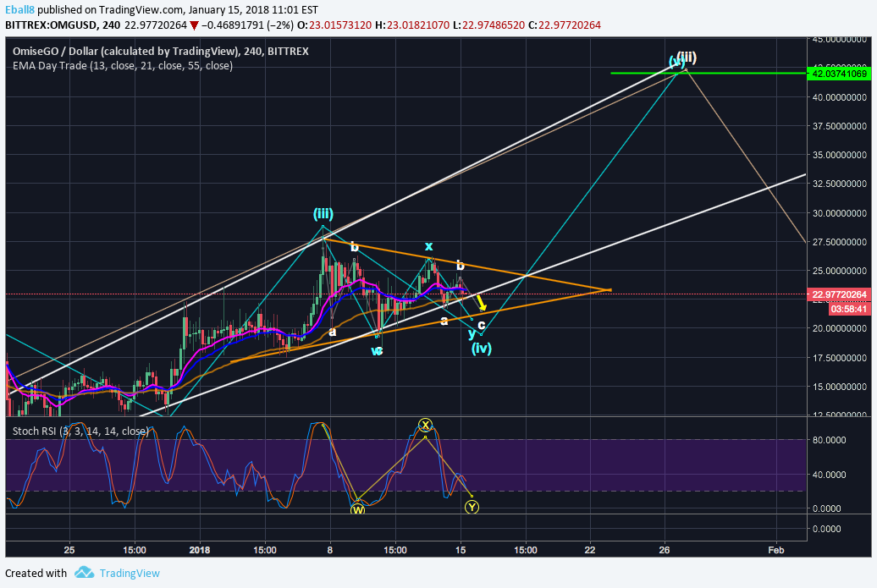Click the O:23.01573120 open value
Image resolution: width=877 pixels, height=588 pixels.
[334, 25]
